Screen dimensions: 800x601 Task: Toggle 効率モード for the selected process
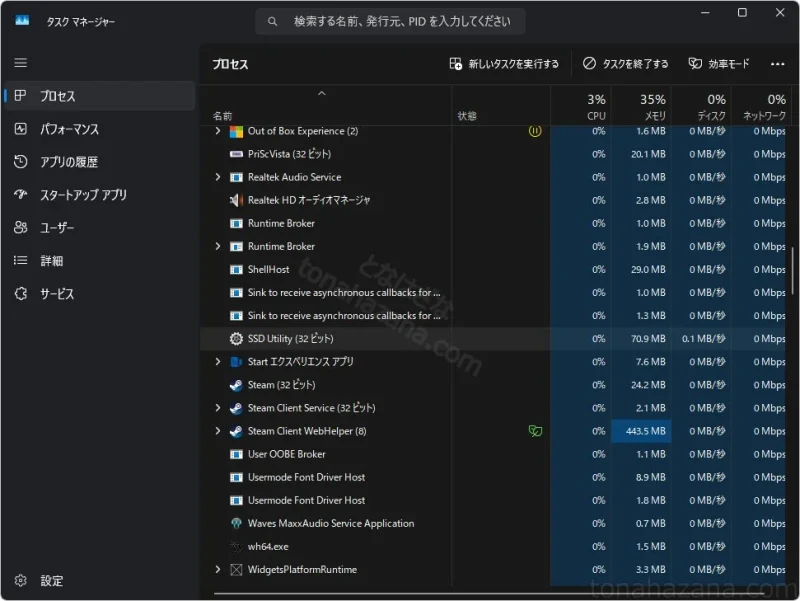coord(718,63)
